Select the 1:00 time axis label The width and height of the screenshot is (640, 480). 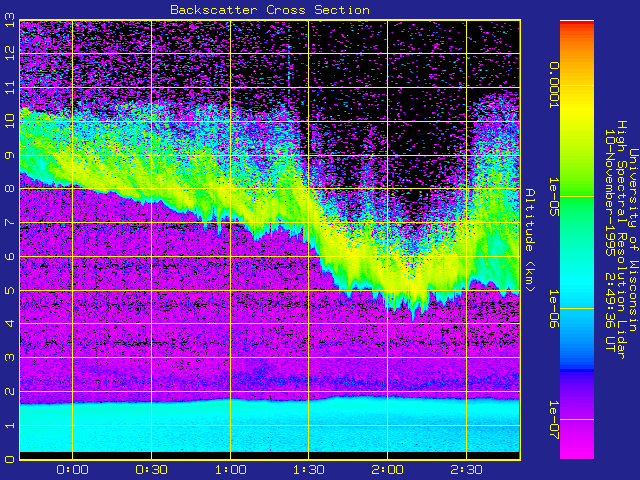tap(230, 470)
